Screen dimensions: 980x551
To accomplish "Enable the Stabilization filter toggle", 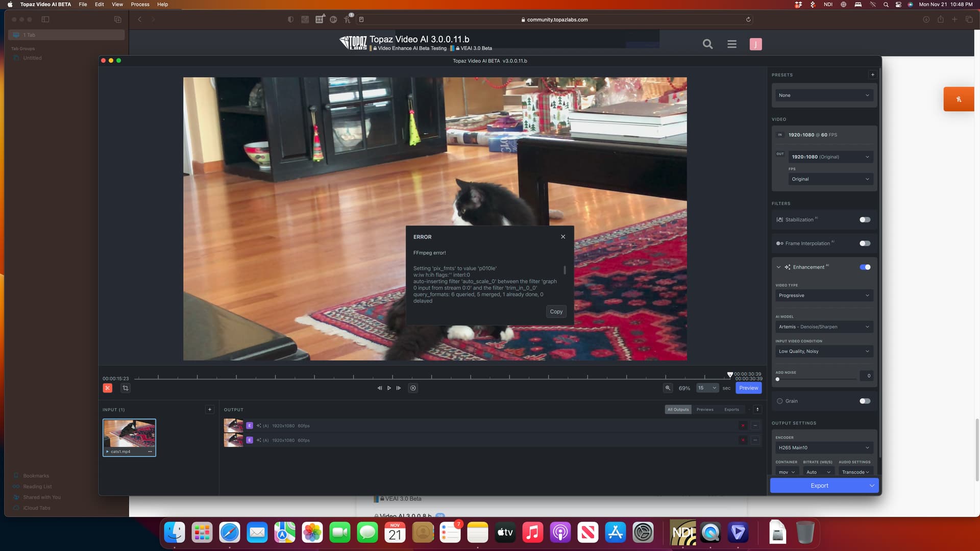I will point(865,220).
